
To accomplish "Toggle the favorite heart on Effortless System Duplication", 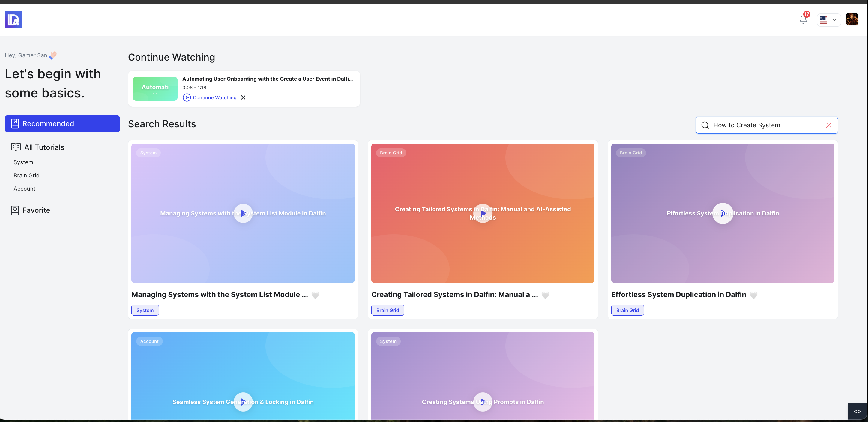I will pyautogui.click(x=754, y=295).
